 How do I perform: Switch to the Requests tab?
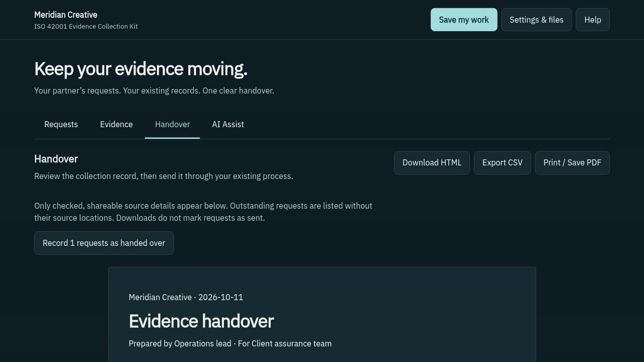61,124
